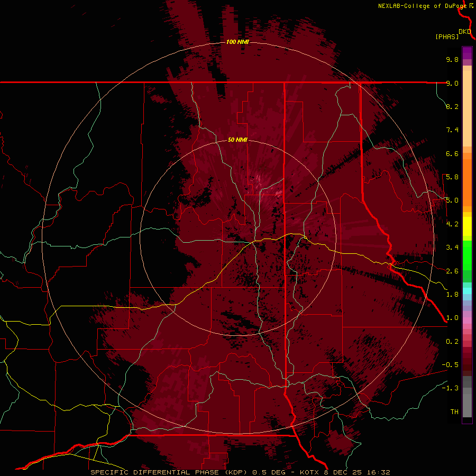476x476 pixels.
Task: Click the NEXLAB-College of DuPage text
Action: [x=423, y=6]
